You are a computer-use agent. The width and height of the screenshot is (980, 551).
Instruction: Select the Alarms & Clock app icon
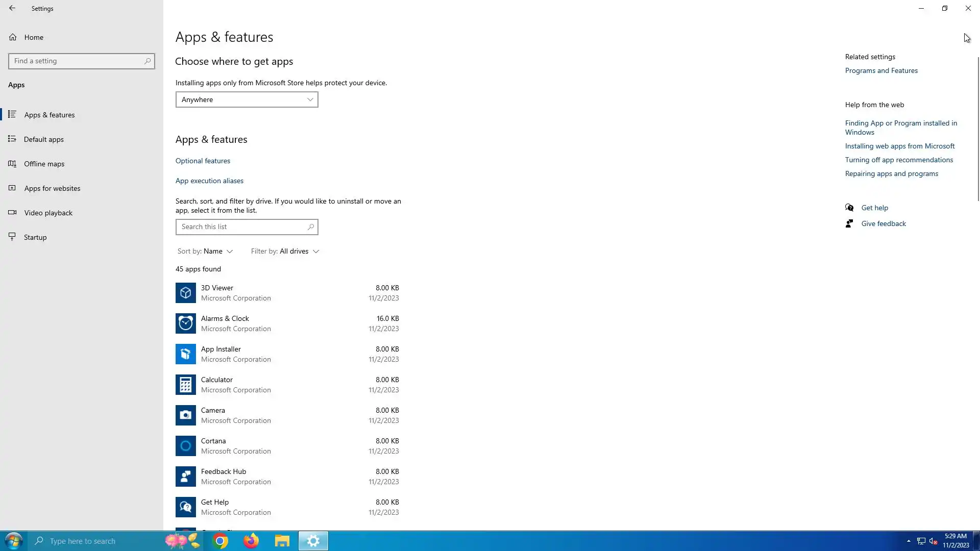pyautogui.click(x=185, y=323)
